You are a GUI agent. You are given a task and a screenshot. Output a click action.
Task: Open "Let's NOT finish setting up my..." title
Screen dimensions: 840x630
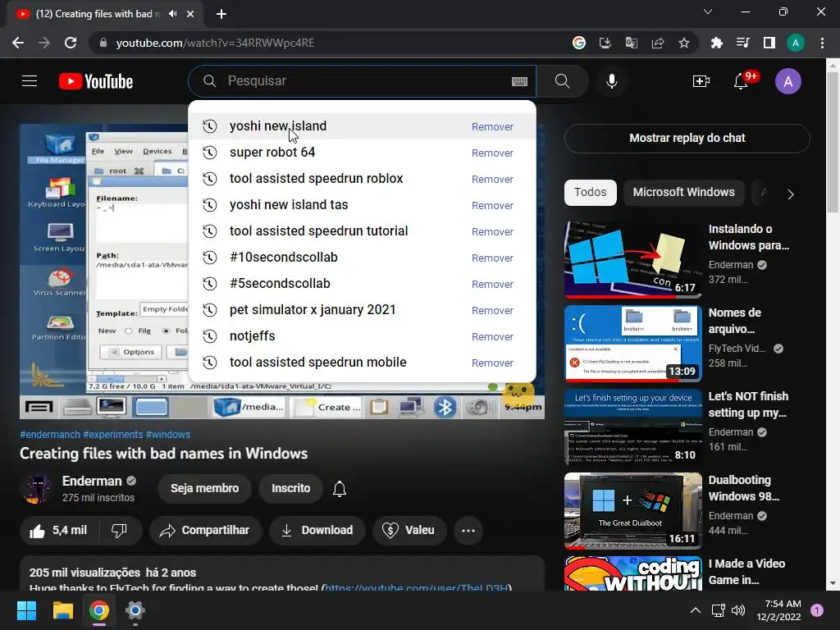point(748,404)
